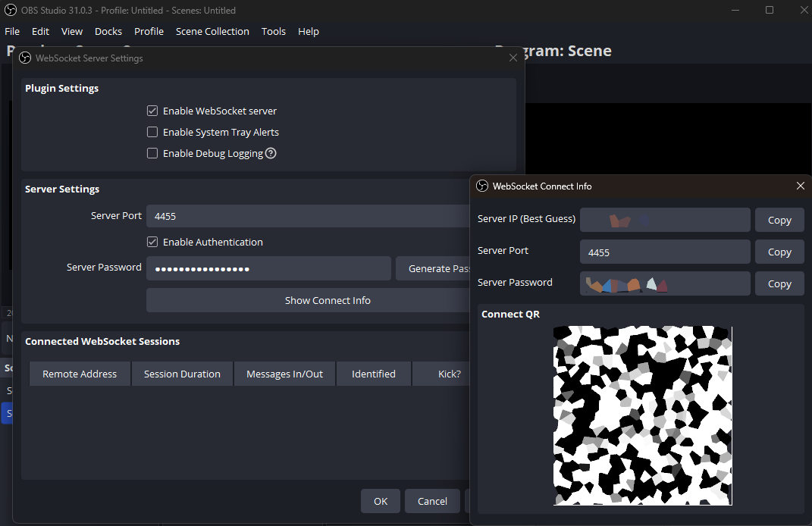Click OBS logo in main title bar

pos(11,10)
